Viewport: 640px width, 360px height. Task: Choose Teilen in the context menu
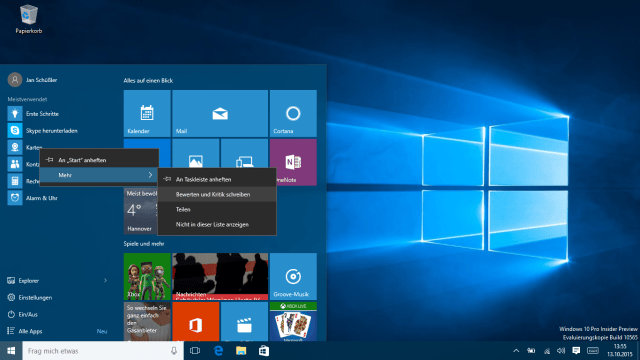217,209
